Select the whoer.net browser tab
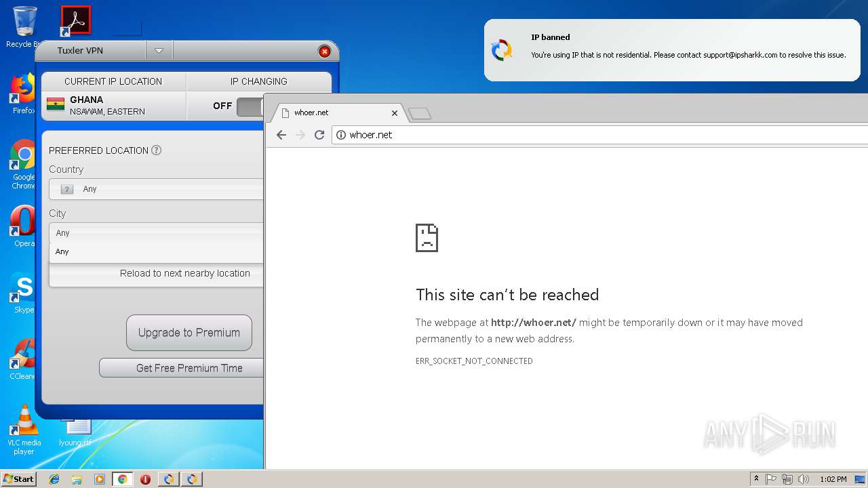The height and width of the screenshot is (488, 868). [x=338, y=113]
